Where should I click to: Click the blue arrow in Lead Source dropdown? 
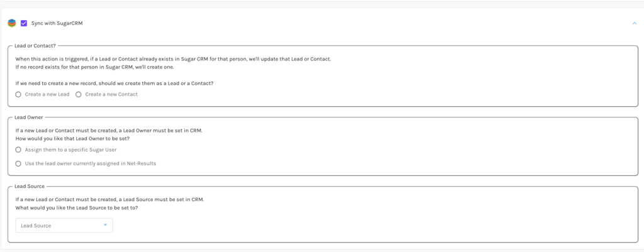click(105, 225)
